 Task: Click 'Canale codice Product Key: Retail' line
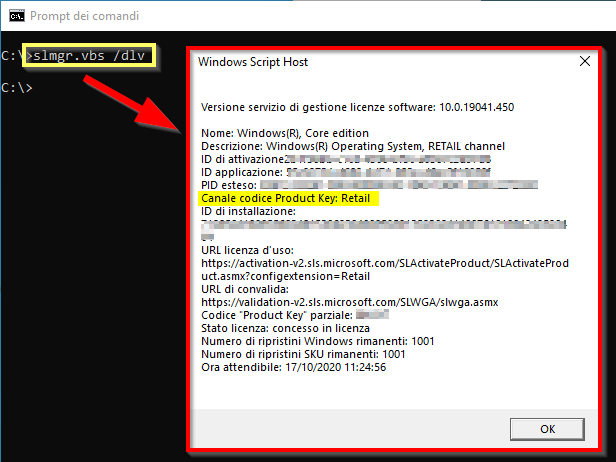286,198
